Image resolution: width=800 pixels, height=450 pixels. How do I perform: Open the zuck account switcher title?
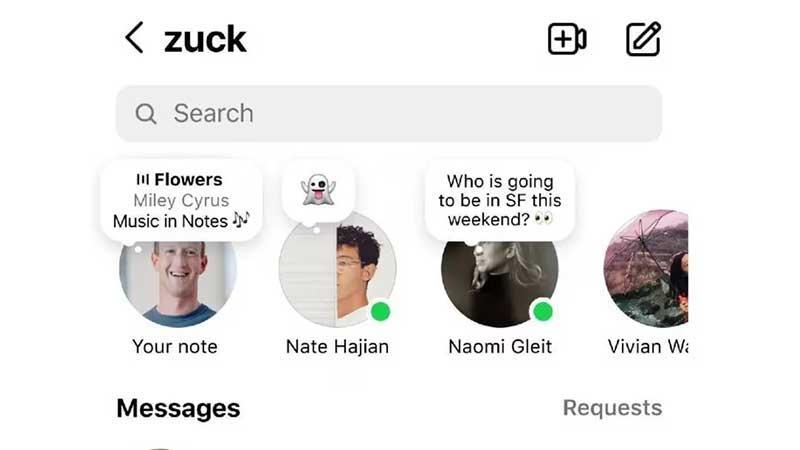coord(205,40)
